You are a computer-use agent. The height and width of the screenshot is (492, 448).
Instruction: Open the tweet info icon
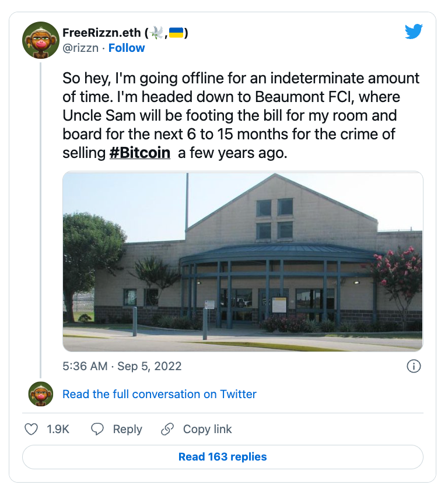414,366
